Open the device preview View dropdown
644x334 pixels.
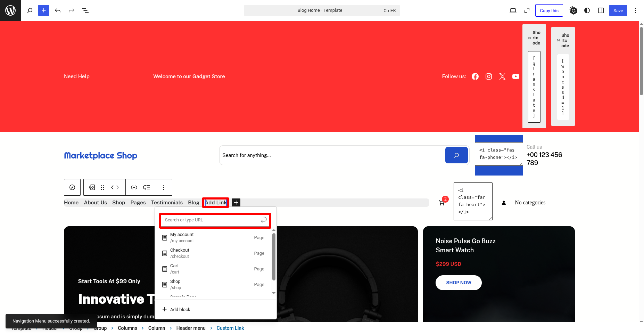click(513, 10)
